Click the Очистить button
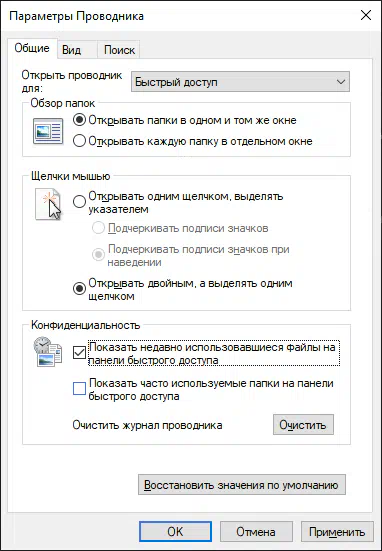Viewport: 382px width, 551px height. 303,425
